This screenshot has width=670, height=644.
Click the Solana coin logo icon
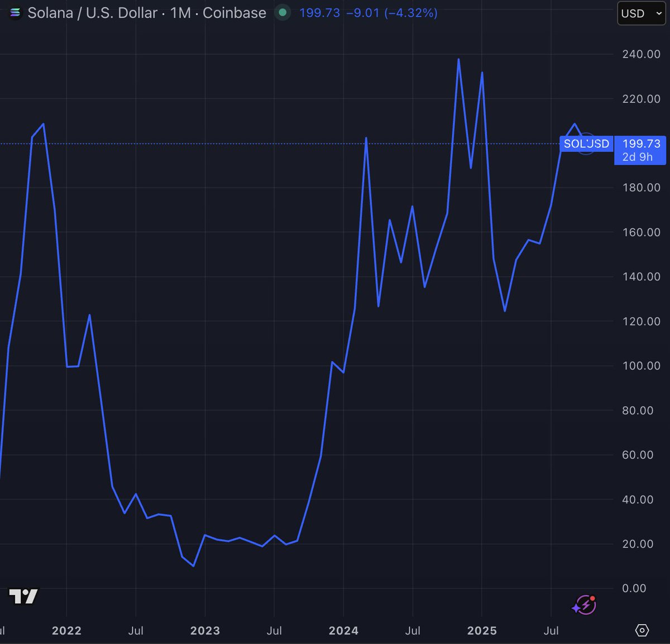(15, 12)
